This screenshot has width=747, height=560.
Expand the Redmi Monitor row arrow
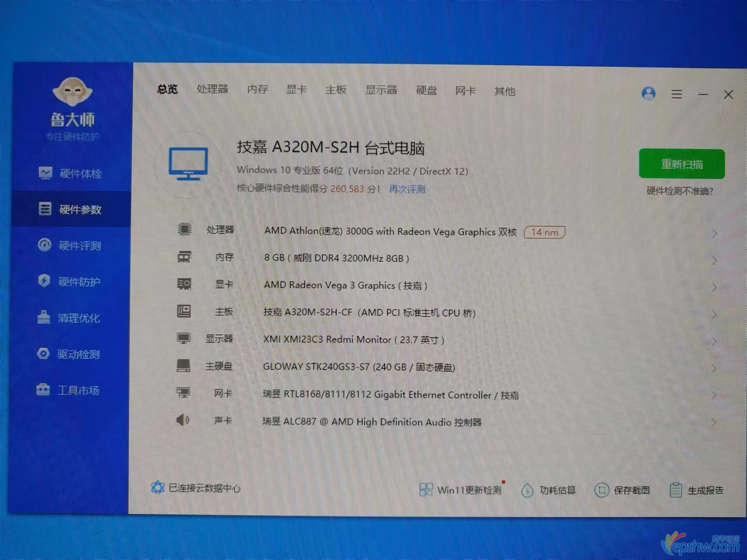pyautogui.click(x=714, y=341)
